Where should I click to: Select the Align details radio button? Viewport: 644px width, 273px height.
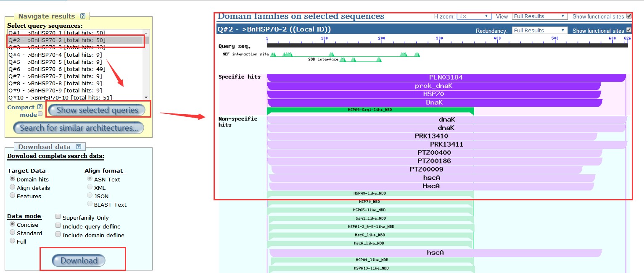point(13,187)
